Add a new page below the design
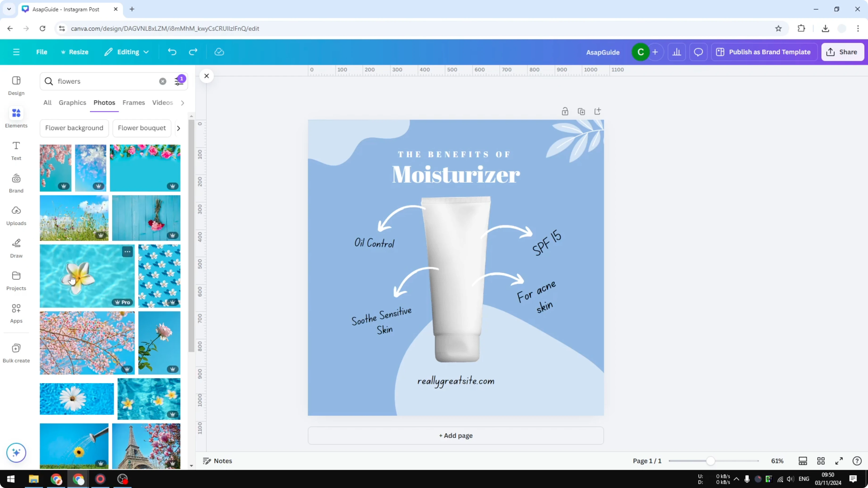868x488 pixels. pos(455,435)
